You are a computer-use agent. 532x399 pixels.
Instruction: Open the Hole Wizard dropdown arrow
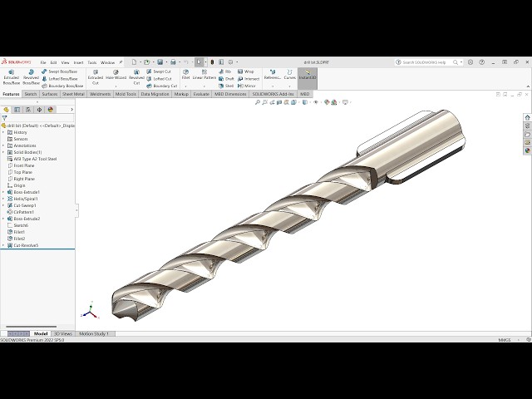pyautogui.click(x=116, y=86)
